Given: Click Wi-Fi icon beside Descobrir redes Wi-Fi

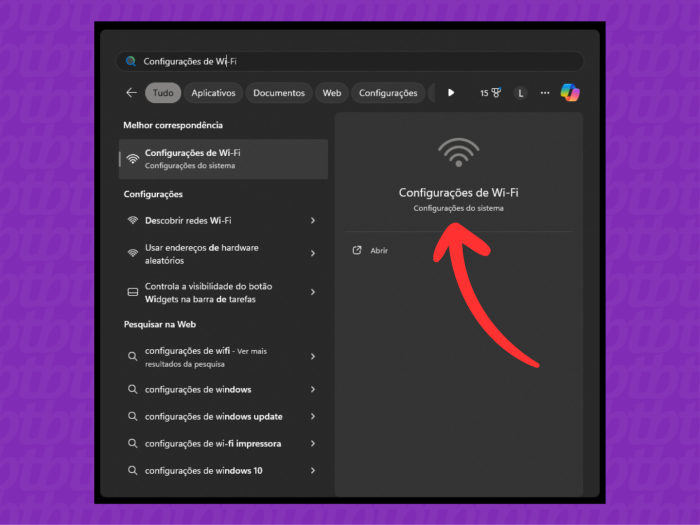Looking at the screenshot, I should coord(133,220).
